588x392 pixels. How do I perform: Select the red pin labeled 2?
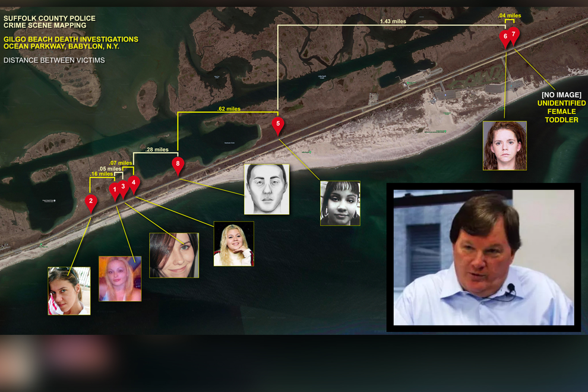click(90, 202)
